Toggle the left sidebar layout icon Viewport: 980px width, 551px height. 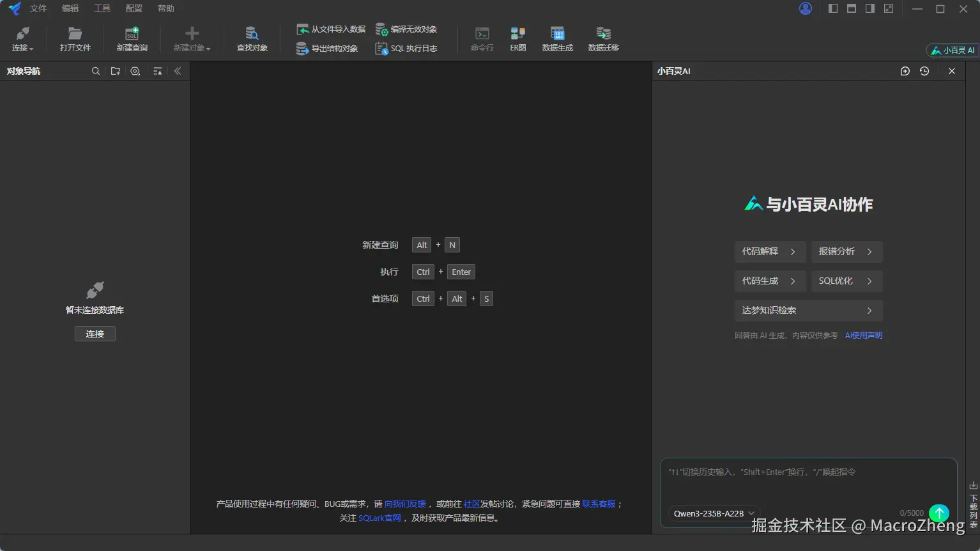(833, 8)
